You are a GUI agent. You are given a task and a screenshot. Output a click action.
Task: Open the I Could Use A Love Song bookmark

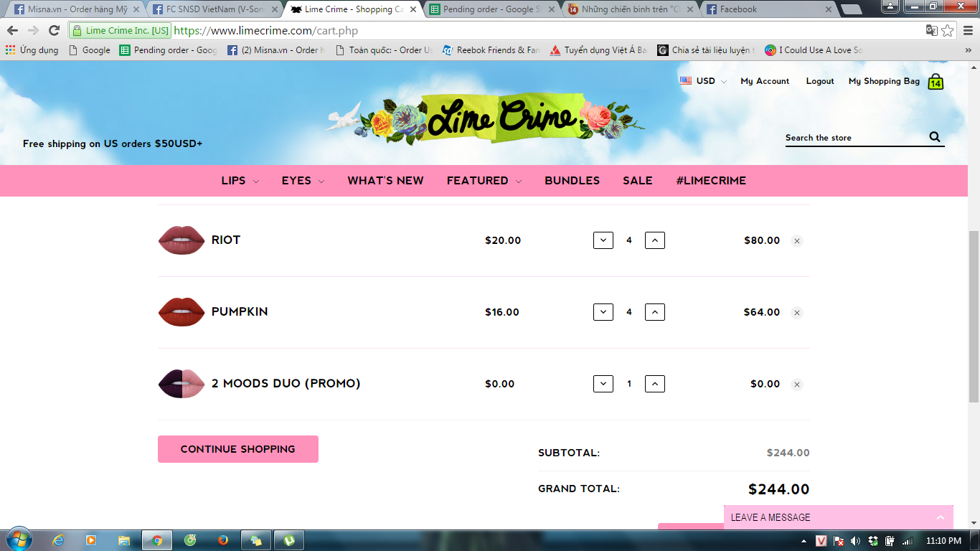[x=814, y=50]
